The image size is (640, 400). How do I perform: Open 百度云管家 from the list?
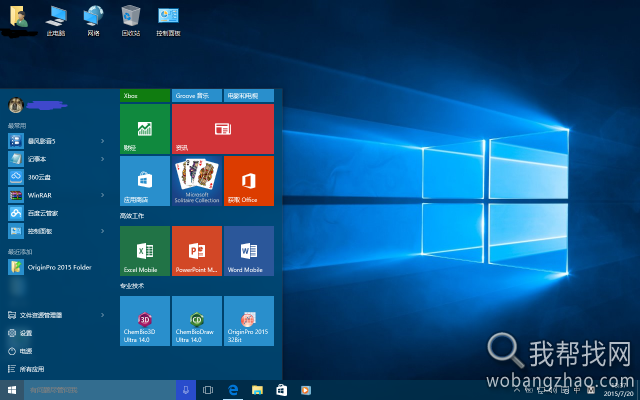click(57, 213)
